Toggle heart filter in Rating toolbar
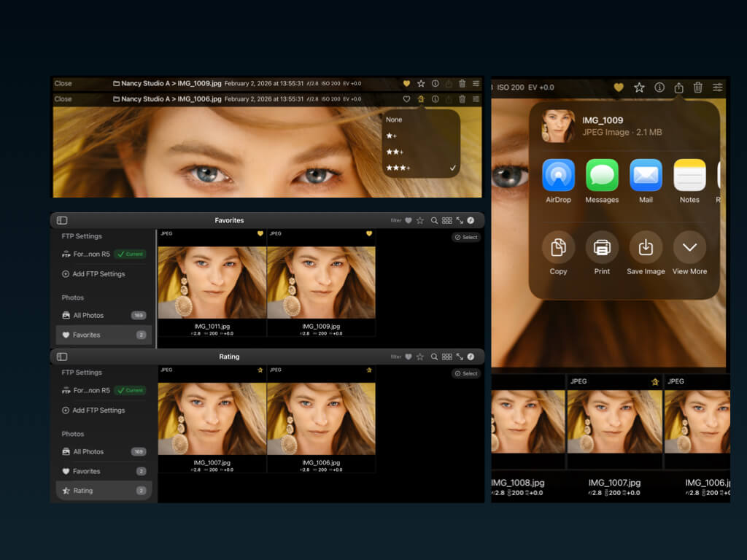 tap(409, 357)
